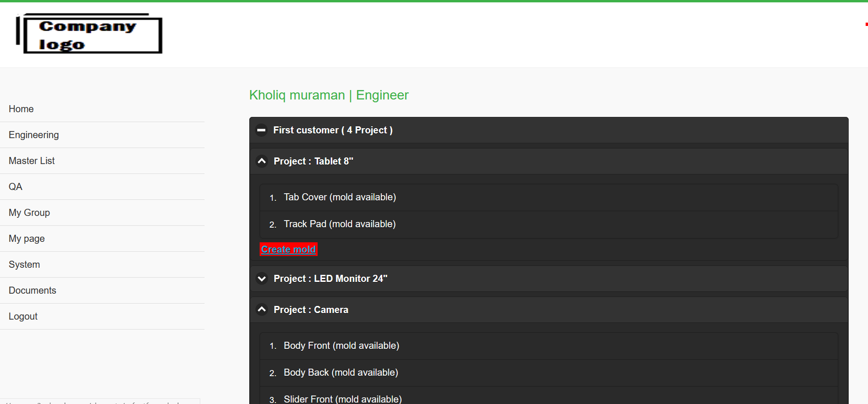Select Tab Cover mold item
This screenshot has width=868, height=404.
(x=339, y=197)
